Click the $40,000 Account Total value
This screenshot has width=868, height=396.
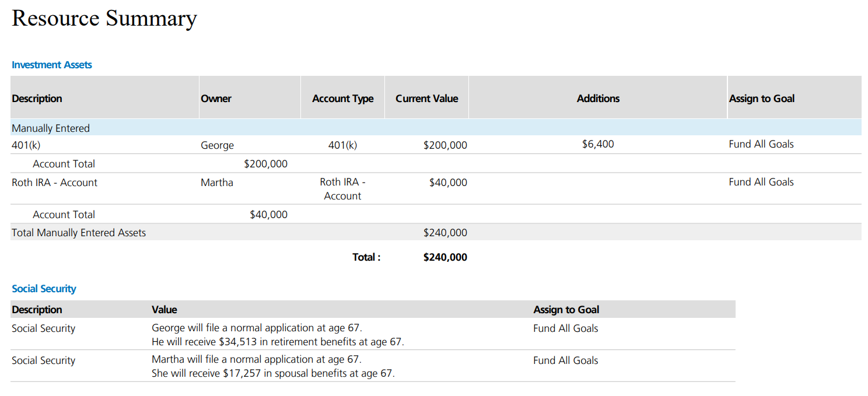coord(268,215)
